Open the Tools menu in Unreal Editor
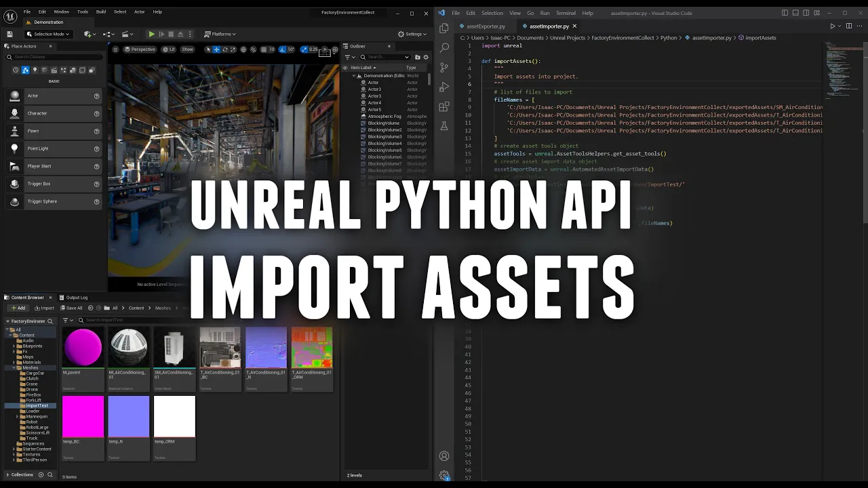 tap(83, 12)
